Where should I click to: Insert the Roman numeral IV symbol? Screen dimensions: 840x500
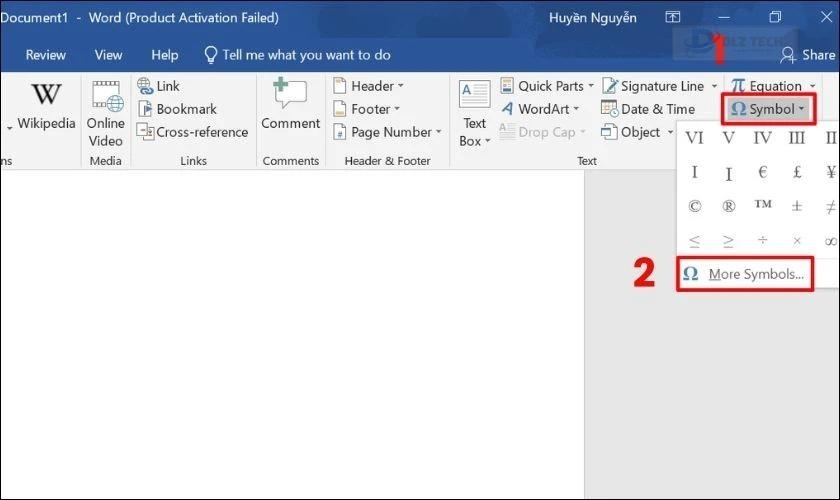762,138
